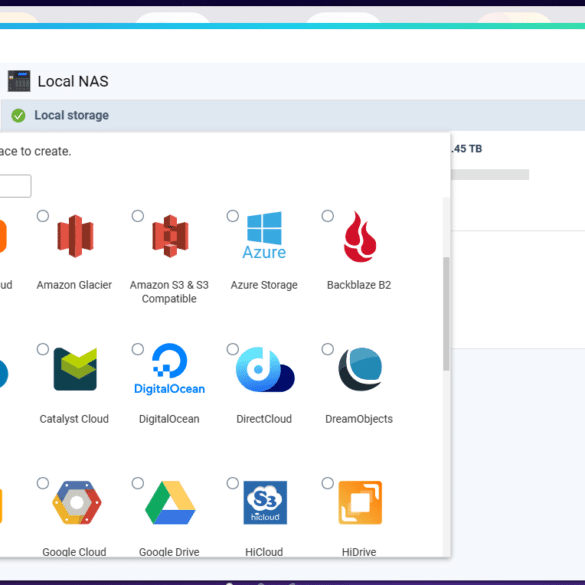Click the DirectCloud label text
Viewport: 585px width, 585px height.
(x=264, y=419)
